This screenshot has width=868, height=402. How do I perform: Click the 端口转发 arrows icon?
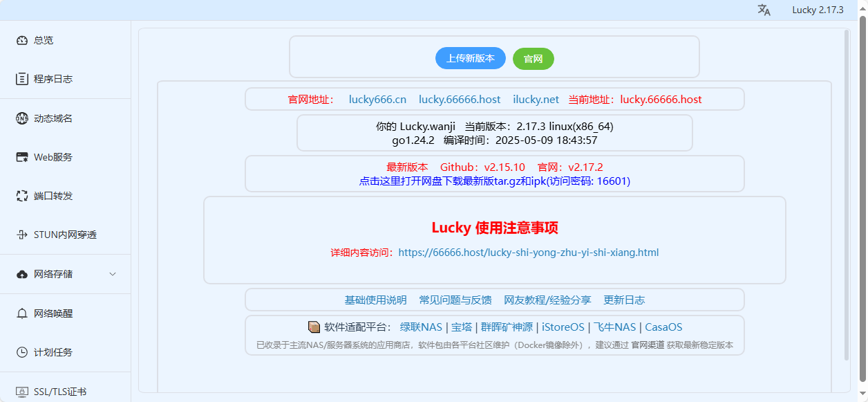pyautogui.click(x=21, y=196)
